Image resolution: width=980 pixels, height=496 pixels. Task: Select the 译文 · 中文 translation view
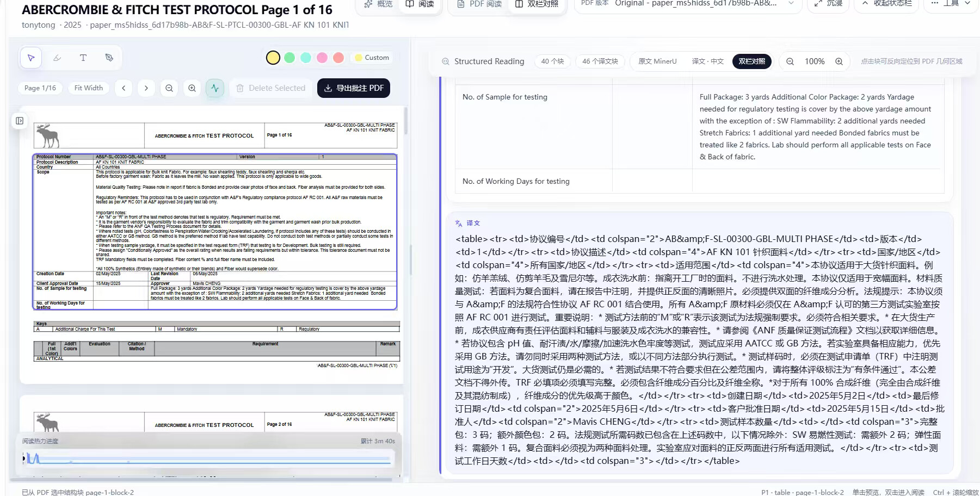pyautogui.click(x=707, y=61)
